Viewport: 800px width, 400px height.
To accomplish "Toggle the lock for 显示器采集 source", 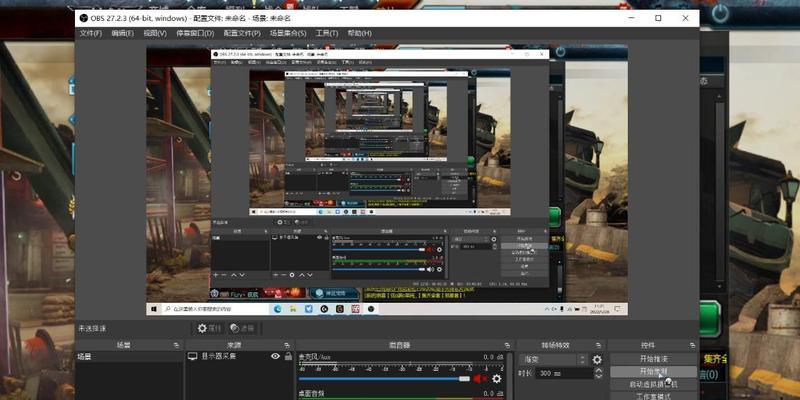I will click(x=288, y=356).
